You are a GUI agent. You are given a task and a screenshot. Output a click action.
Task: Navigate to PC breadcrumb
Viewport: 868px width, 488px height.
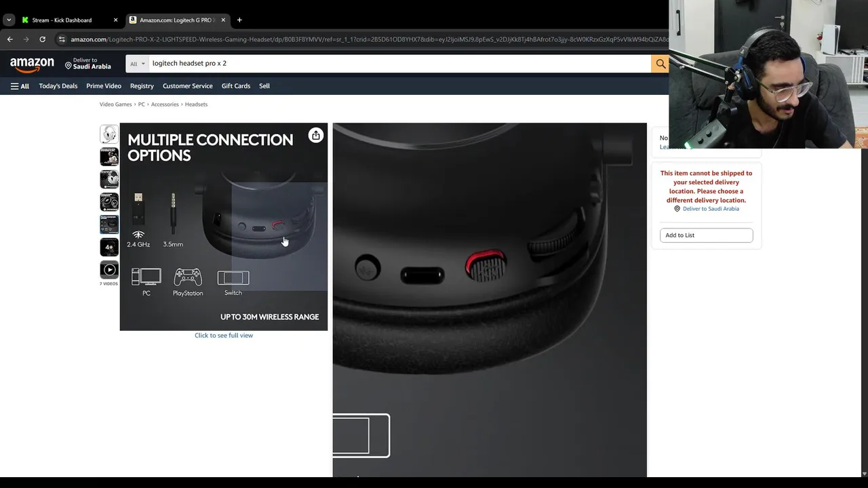tap(142, 104)
